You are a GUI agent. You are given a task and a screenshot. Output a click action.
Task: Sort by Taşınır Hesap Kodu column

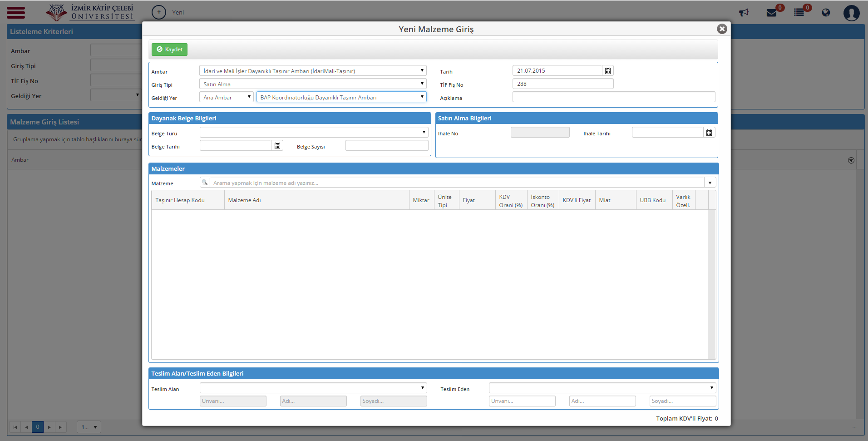pyautogui.click(x=188, y=200)
